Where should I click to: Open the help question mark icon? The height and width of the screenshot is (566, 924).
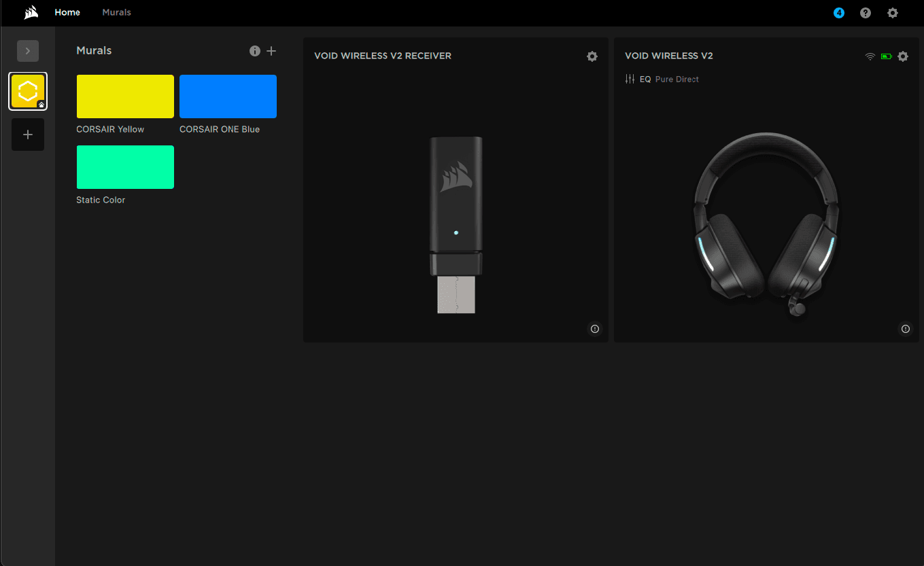(866, 13)
